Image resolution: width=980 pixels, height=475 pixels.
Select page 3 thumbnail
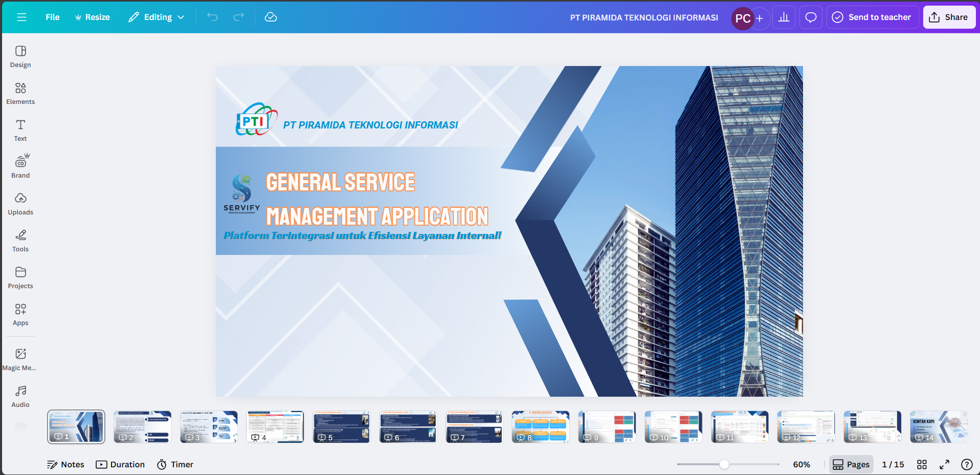[x=209, y=426]
